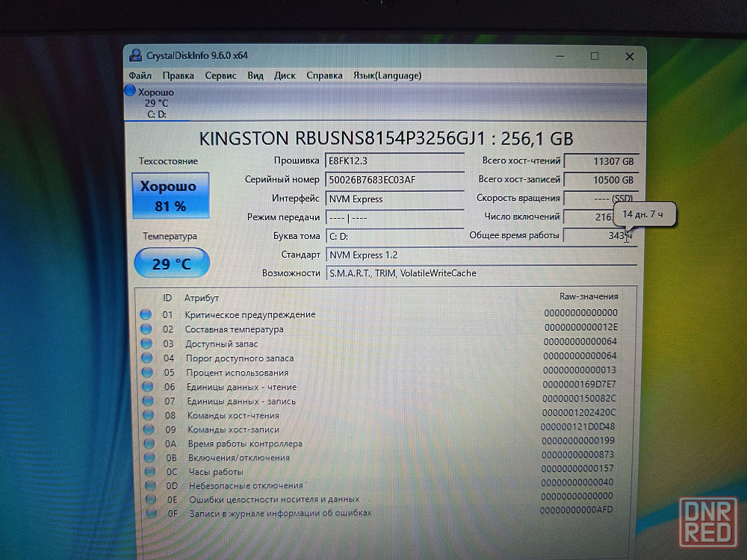Click status circle for attribute 07
Screen dimensions: 747x560
click(148, 401)
